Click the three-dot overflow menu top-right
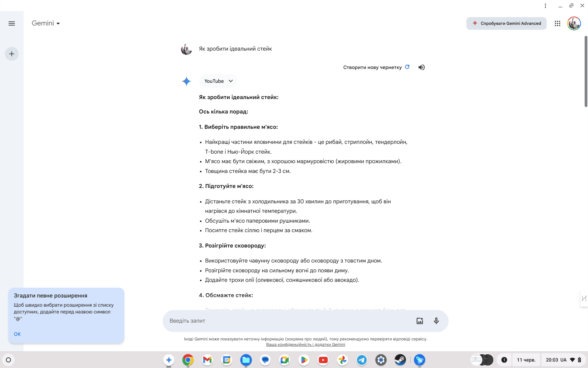588x368 pixels. 545,6
